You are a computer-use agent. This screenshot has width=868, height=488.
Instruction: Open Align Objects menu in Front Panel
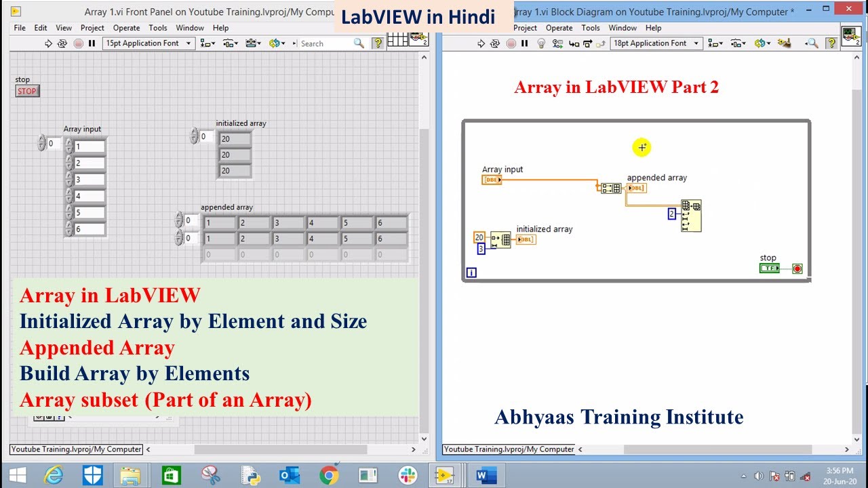(x=208, y=43)
